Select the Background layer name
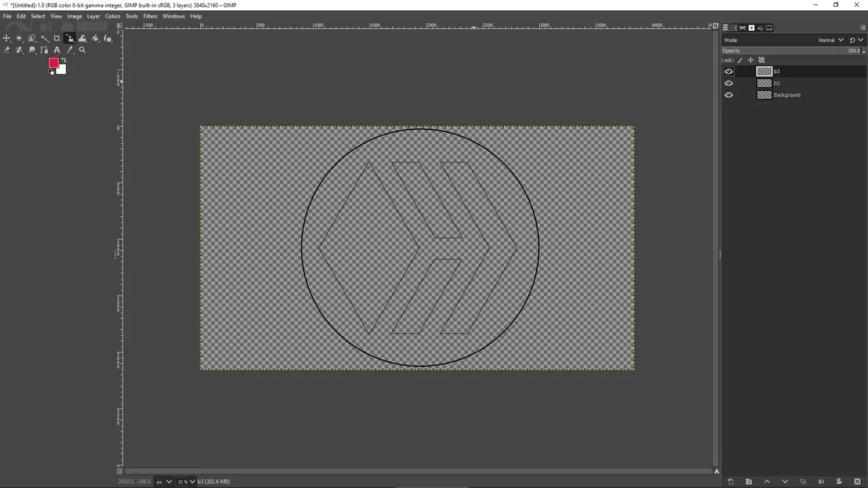 pyautogui.click(x=787, y=95)
